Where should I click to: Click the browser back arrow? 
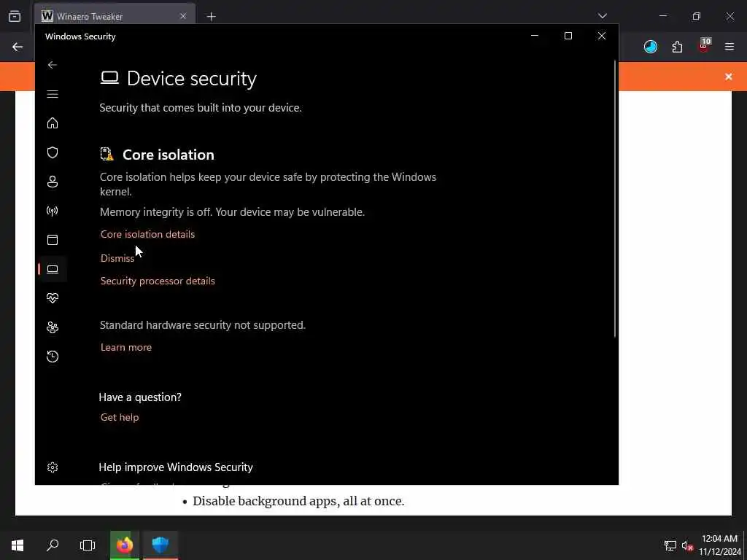[x=18, y=47]
